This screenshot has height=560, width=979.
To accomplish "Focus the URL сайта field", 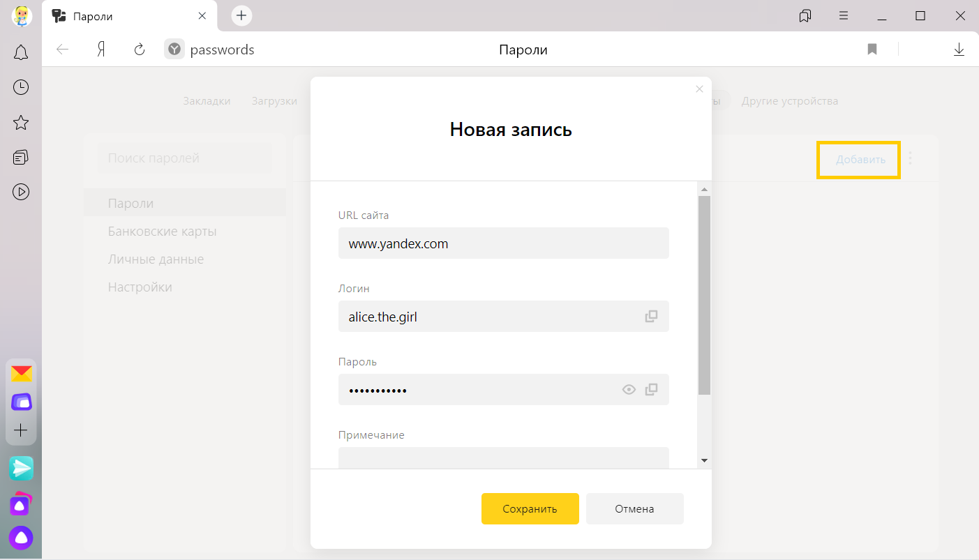I will pos(504,243).
